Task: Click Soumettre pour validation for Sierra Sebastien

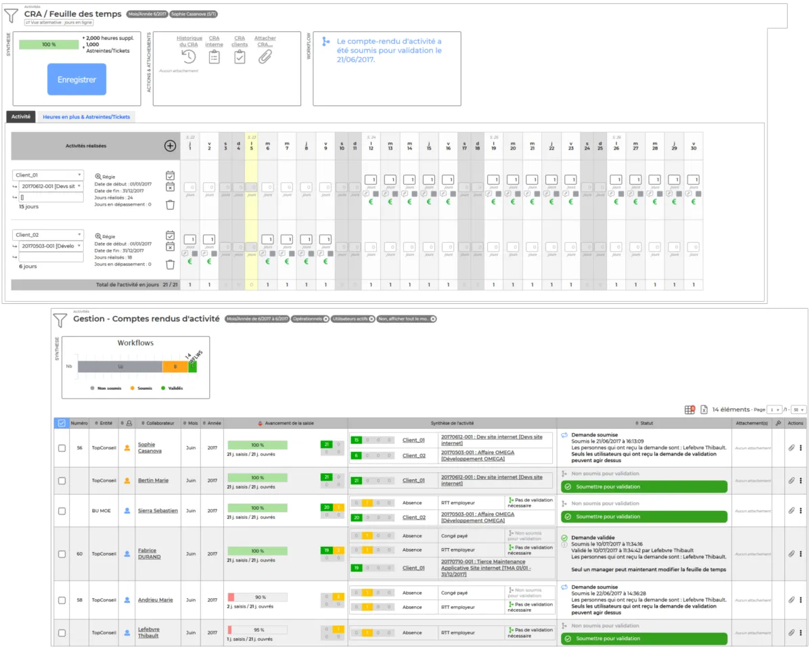Action: (644, 516)
